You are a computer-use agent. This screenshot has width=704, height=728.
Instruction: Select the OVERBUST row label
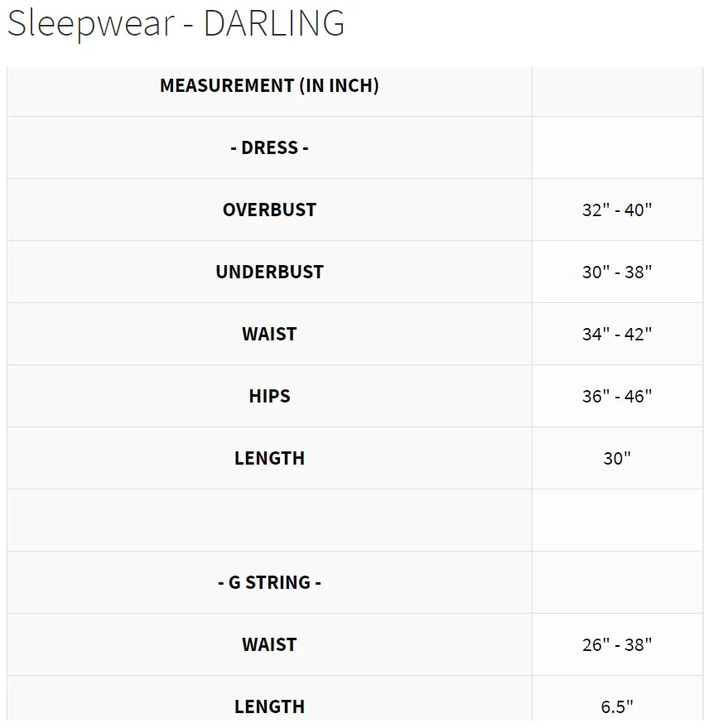point(269,210)
